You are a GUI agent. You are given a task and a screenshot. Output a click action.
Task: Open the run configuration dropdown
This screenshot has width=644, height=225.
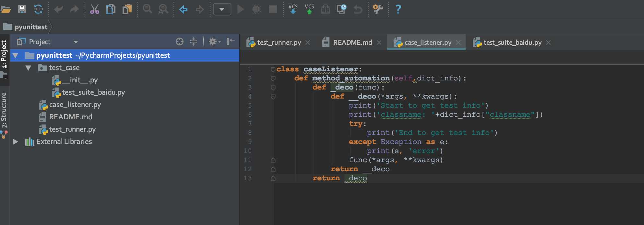click(222, 9)
